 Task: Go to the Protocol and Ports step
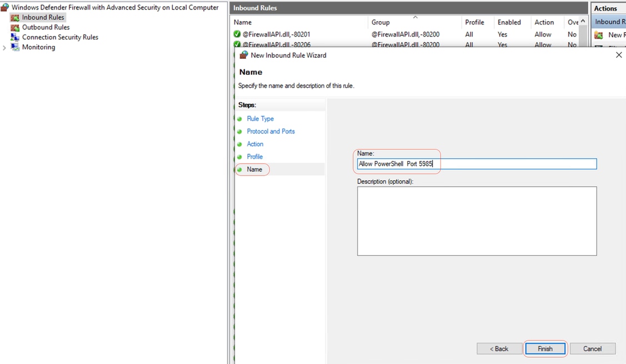click(x=271, y=131)
